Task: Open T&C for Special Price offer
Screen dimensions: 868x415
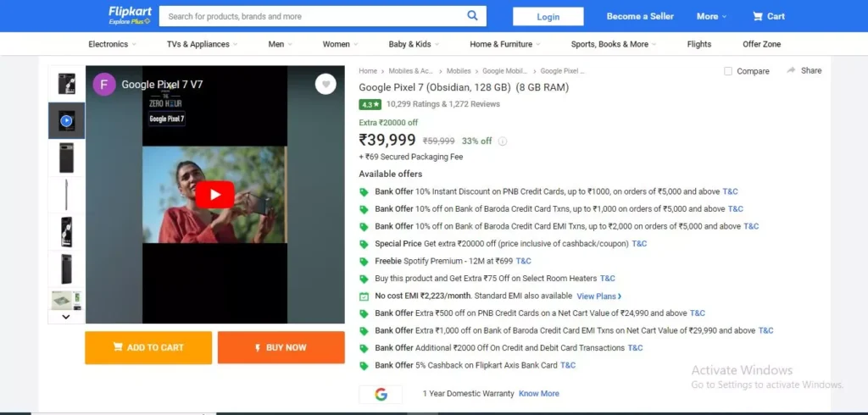Action: (x=639, y=243)
